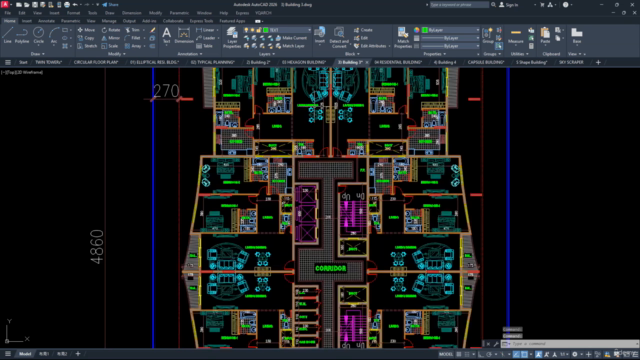Open the TEXT layer dropdown list

click(309, 30)
